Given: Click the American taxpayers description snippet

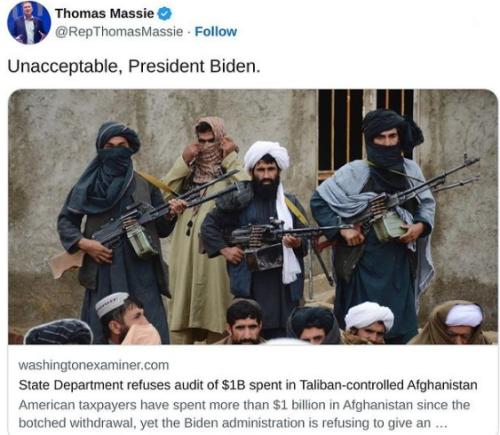Looking at the screenshot, I should (x=244, y=414).
